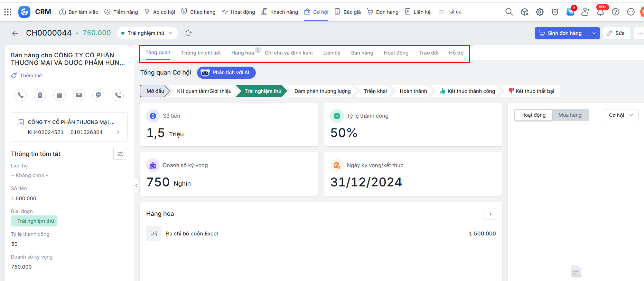Click the calendar appointment icon
644x281 pixels.
(59, 95)
